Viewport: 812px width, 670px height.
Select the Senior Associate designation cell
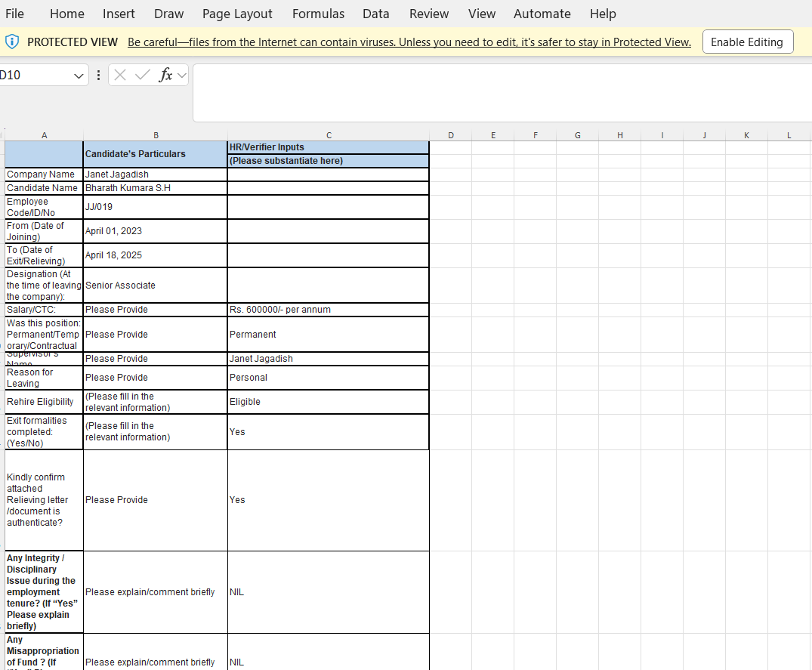point(155,286)
